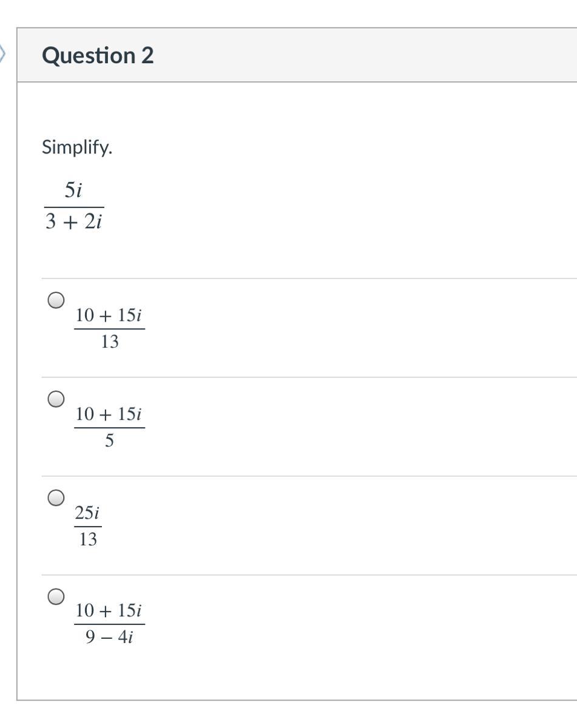Click the 10 + 15i numerator above 5

click(x=109, y=414)
